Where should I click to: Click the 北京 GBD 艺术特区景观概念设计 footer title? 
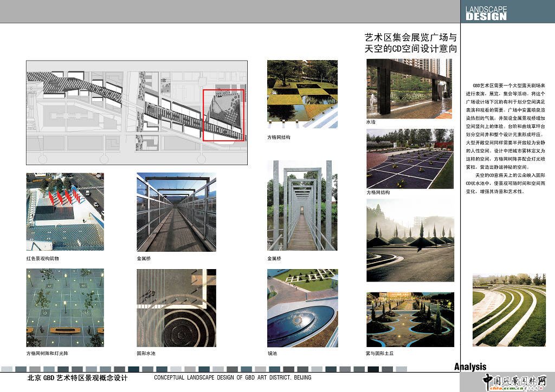[77, 378]
